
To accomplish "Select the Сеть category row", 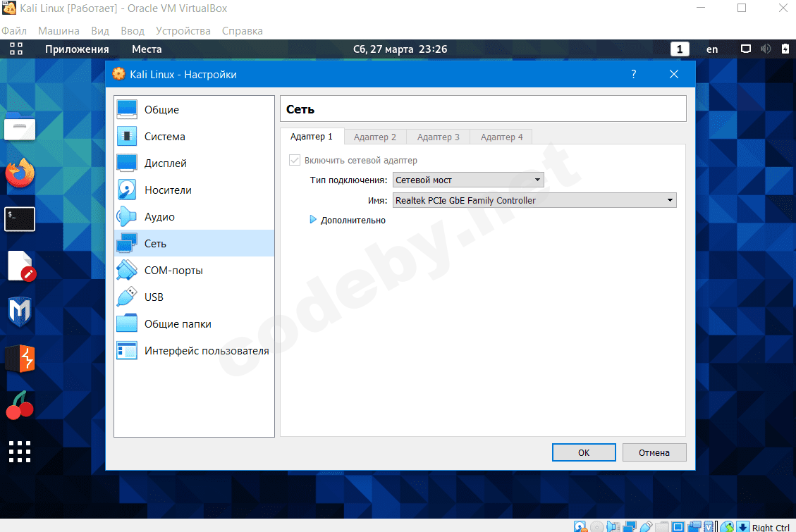I will pyautogui.click(x=194, y=243).
